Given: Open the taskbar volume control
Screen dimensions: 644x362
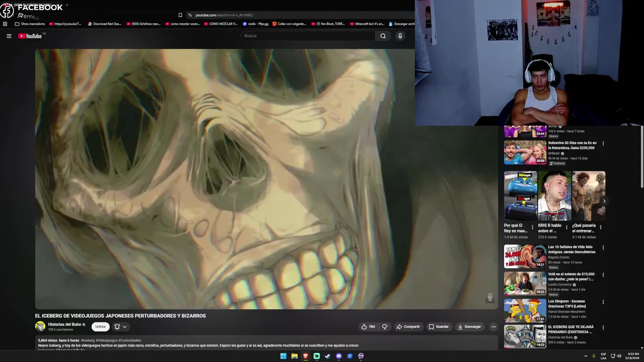Looking at the screenshot, I should pyautogui.click(x=619, y=356).
